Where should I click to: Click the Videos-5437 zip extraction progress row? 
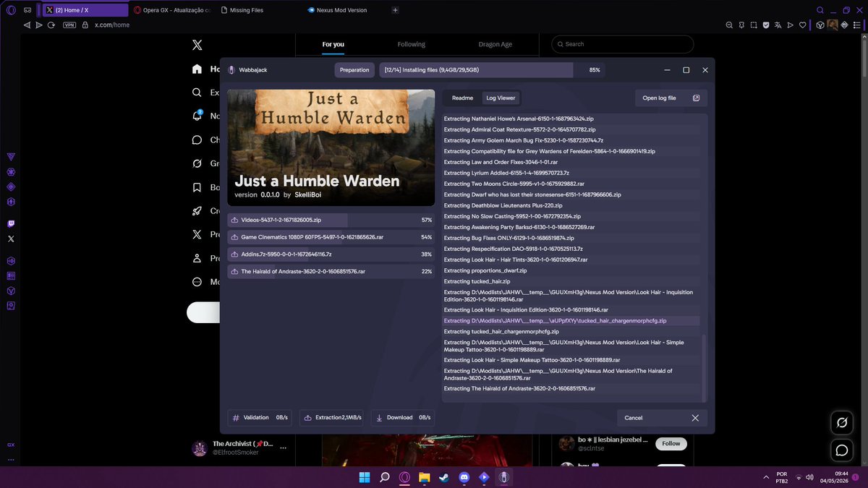pyautogui.click(x=331, y=220)
